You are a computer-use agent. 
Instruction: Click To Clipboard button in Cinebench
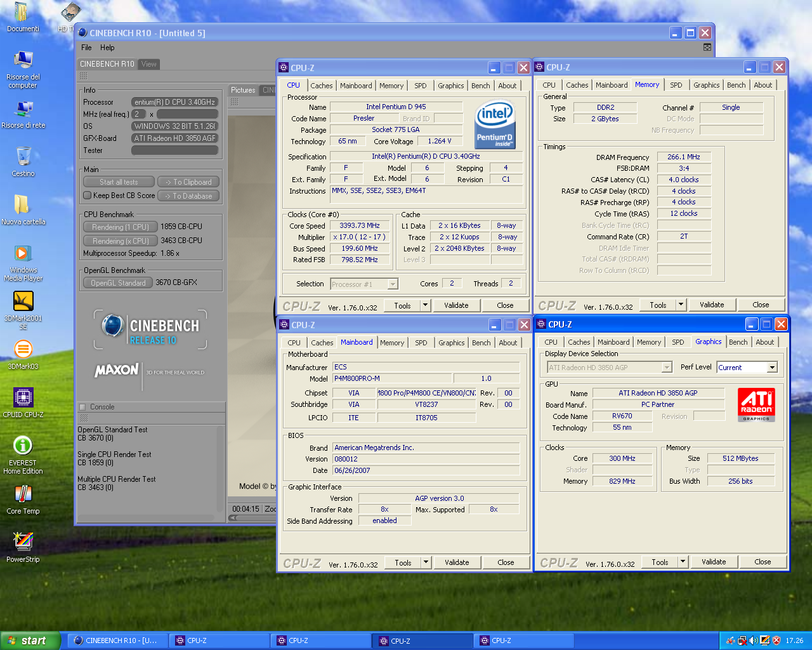point(188,182)
